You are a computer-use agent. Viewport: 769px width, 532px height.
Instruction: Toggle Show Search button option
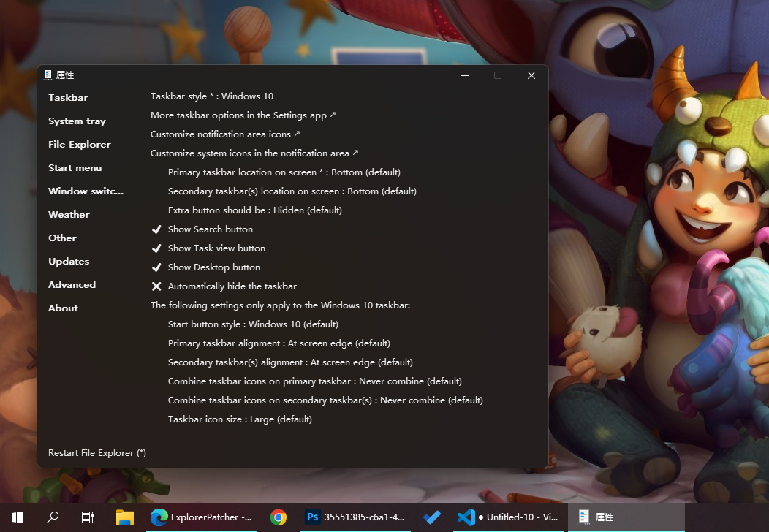[x=210, y=229]
